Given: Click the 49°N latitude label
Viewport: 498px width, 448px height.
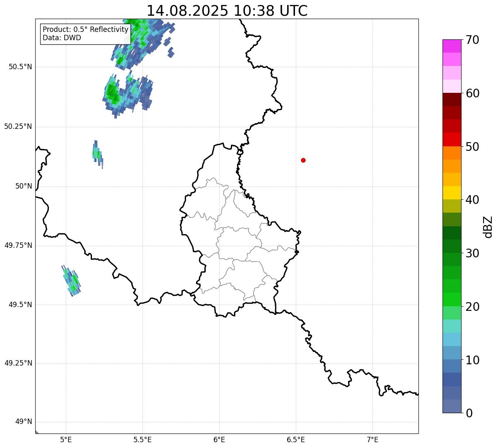Looking at the screenshot, I should coord(24,422).
